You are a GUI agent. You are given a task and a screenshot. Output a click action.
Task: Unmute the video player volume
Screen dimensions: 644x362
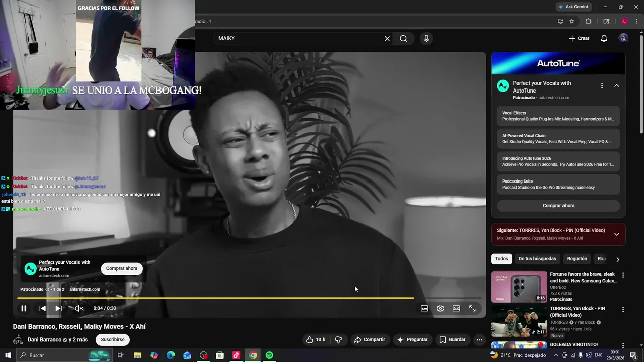(x=78, y=308)
